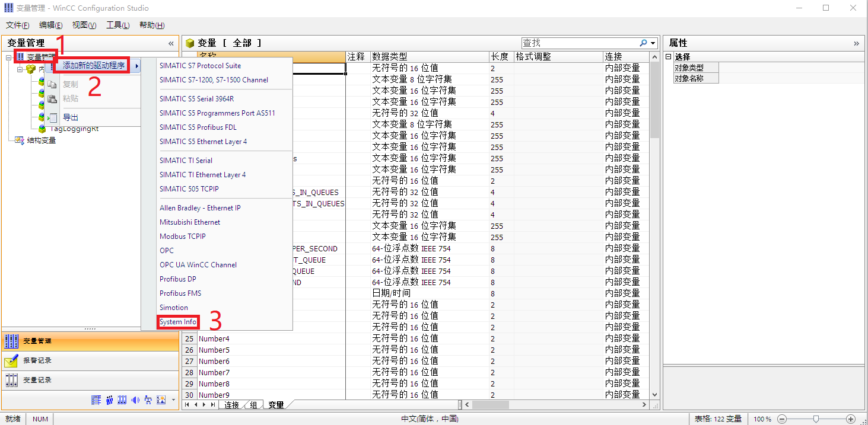Select row header 27

tap(189, 361)
